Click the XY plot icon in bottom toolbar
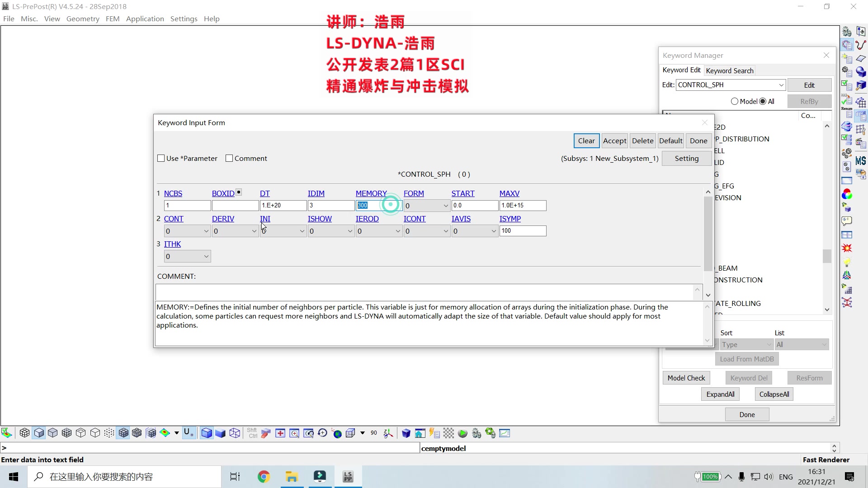Screen dimensions: 868x488 (505, 433)
